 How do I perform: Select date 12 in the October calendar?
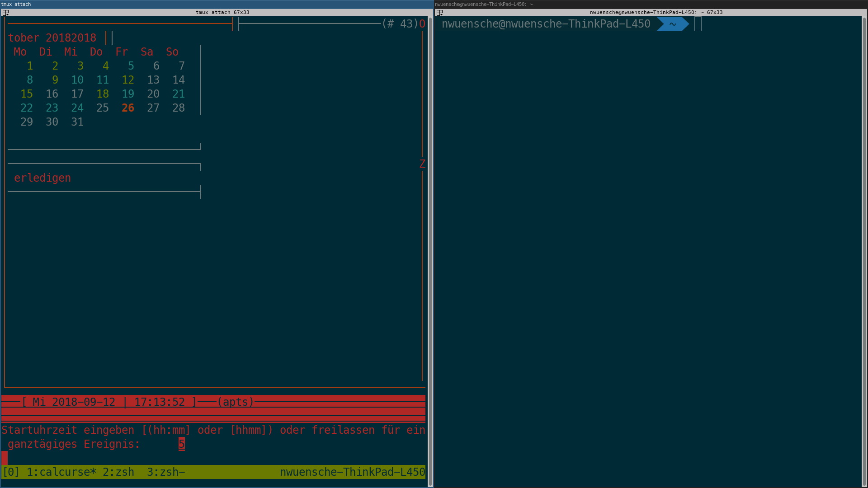pos(128,80)
